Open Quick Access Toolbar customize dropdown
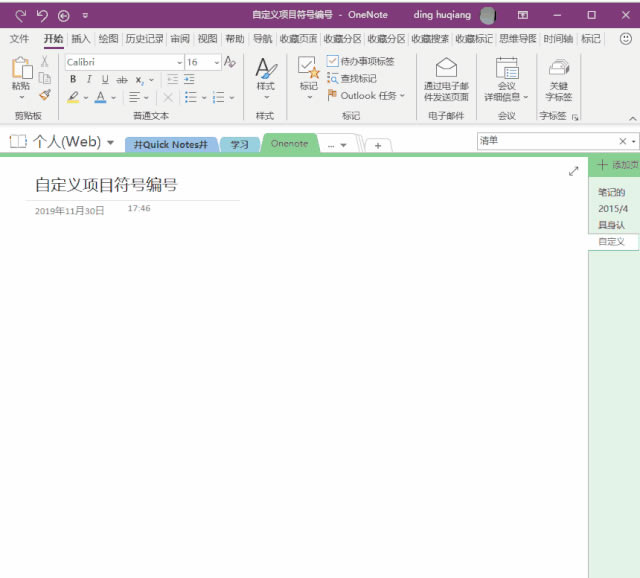Screen dimensions: 640x578 (x=85, y=16)
